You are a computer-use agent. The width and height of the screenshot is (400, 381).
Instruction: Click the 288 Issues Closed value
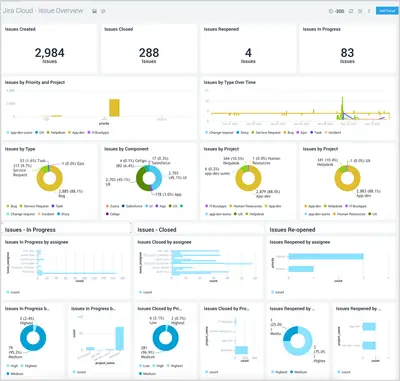click(x=149, y=53)
